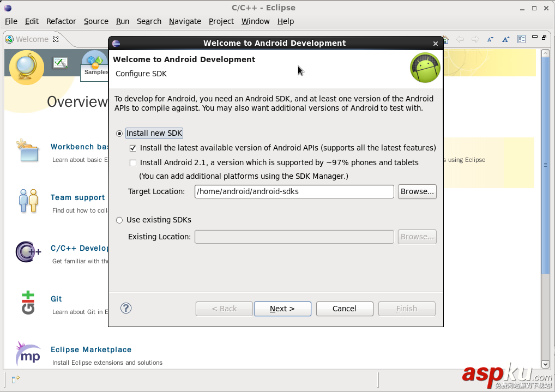
Task: Click the status bar fast view icon
Action: tap(15, 379)
